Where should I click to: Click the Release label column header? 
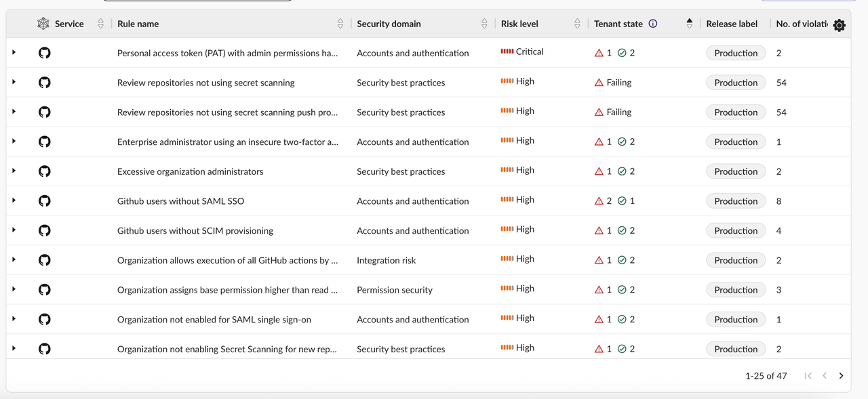click(732, 24)
